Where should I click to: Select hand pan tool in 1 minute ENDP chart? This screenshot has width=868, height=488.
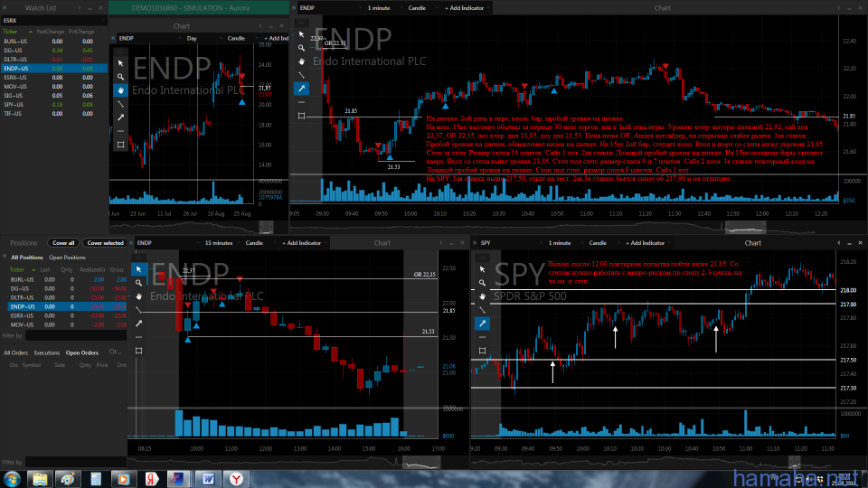301,61
